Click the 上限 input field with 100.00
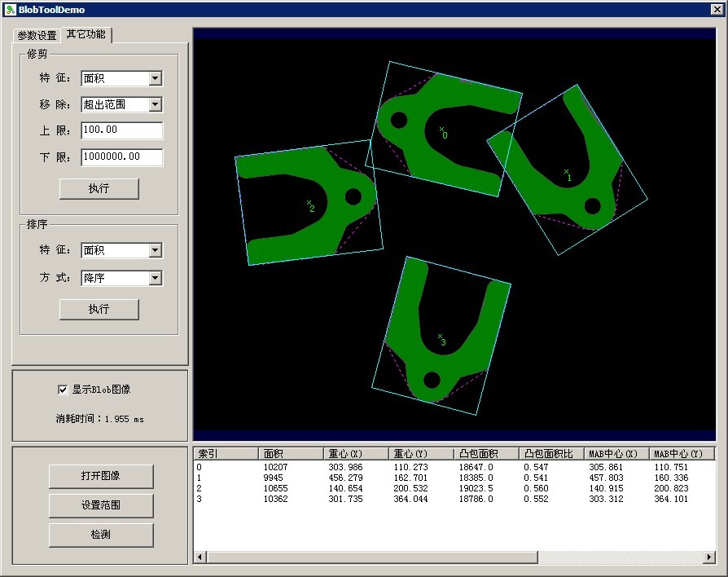The width and height of the screenshot is (728, 577). [121, 130]
